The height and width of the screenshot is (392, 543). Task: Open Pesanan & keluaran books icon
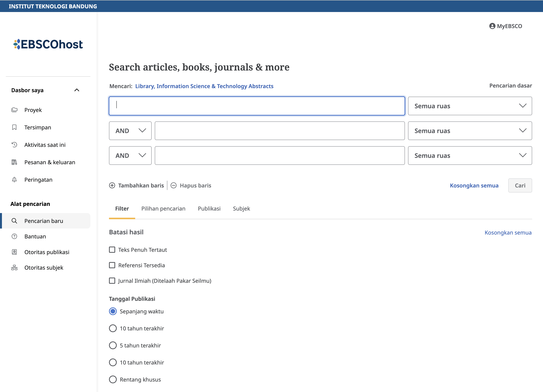tap(14, 162)
